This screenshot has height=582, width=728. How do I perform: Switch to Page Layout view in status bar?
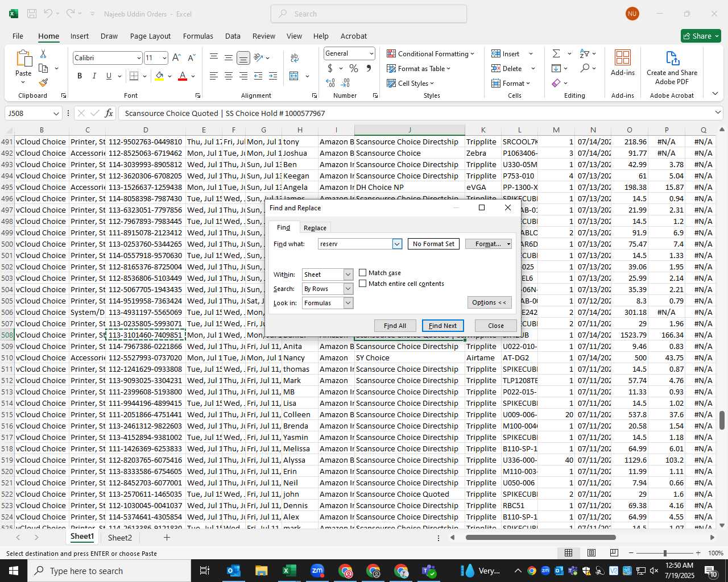591,553
